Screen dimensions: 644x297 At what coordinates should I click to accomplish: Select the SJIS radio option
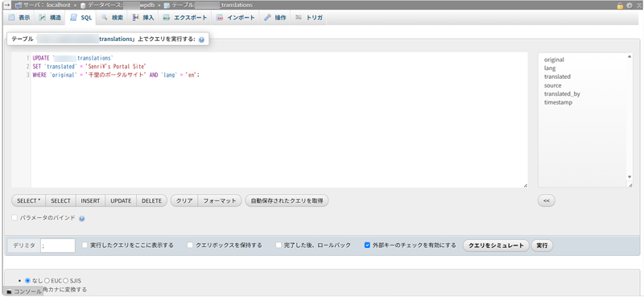point(66,281)
